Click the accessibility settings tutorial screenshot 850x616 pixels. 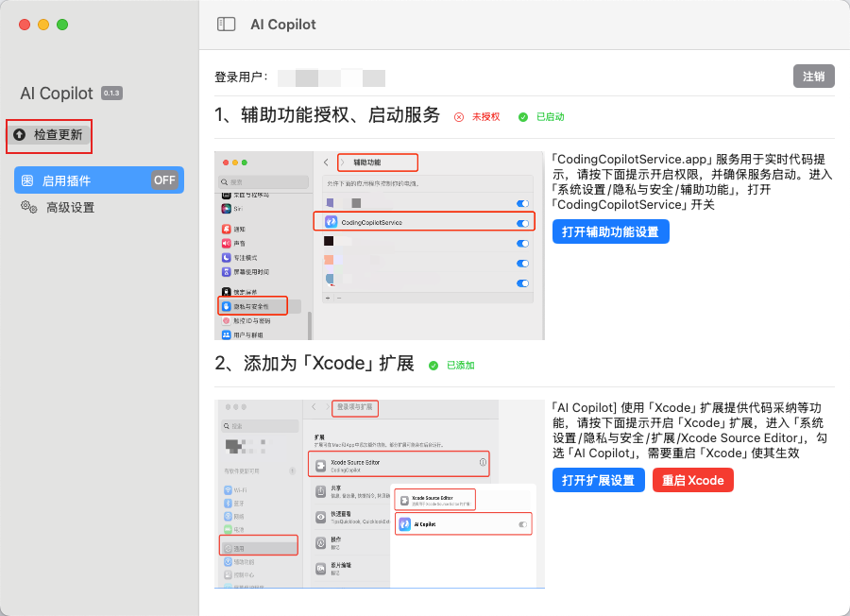click(x=380, y=246)
